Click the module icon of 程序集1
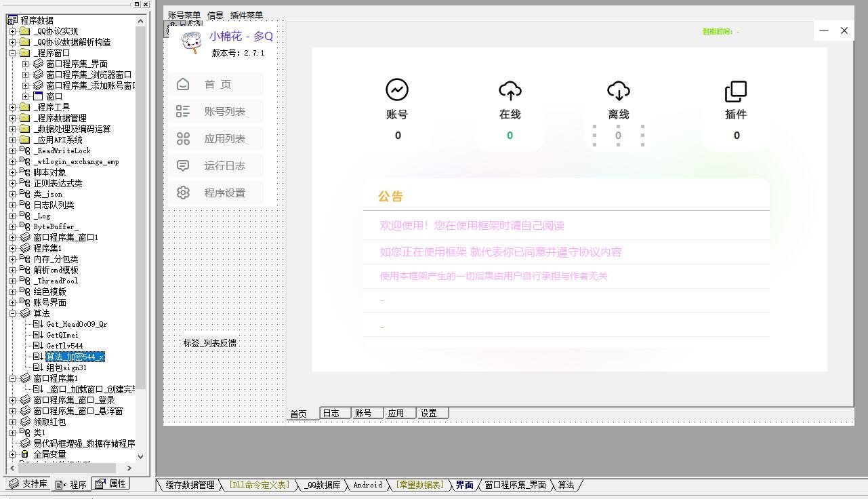 [x=25, y=248]
